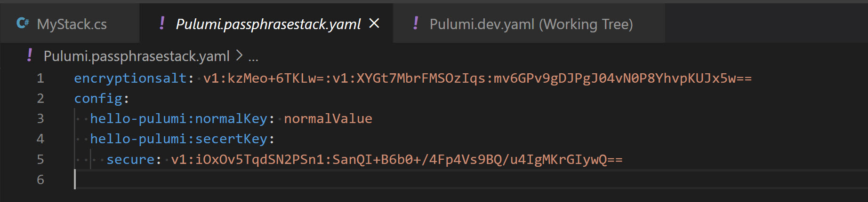
Task: Click the config key on line 2
Action: (x=98, y=98)
